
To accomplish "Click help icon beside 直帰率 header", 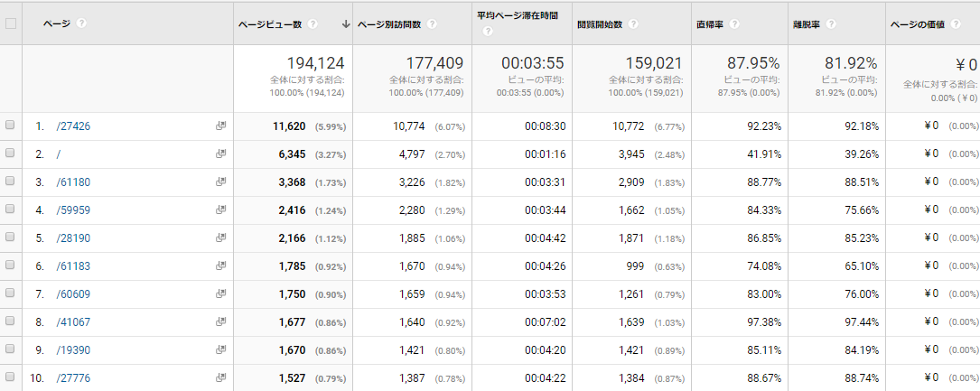I will pyautogui.click(x=734, y=23).
